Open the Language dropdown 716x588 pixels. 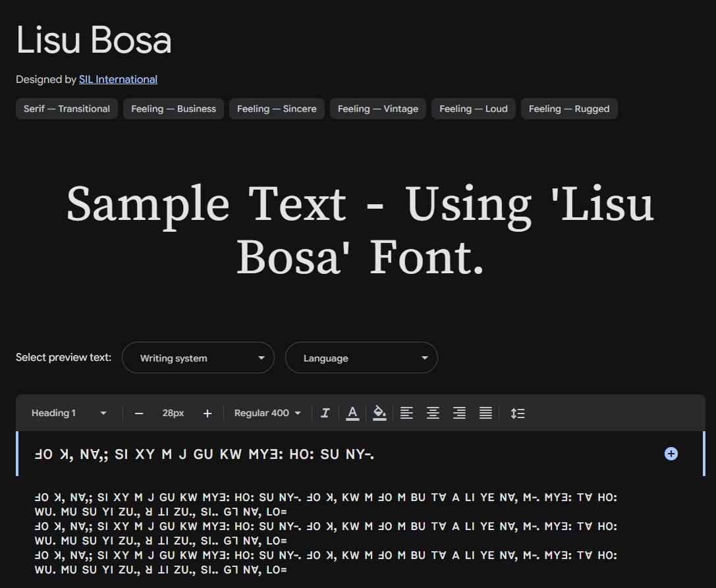(x=361, y=358)
